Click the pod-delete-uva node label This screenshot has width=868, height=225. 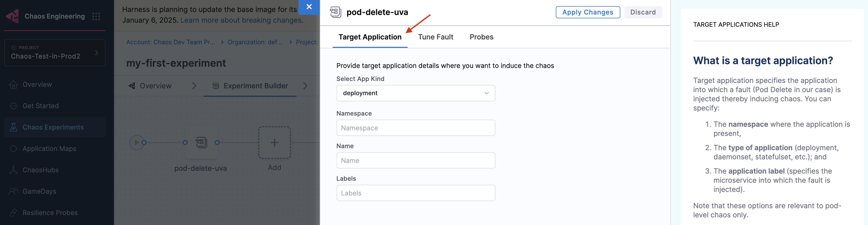click(x=200, y=168)
